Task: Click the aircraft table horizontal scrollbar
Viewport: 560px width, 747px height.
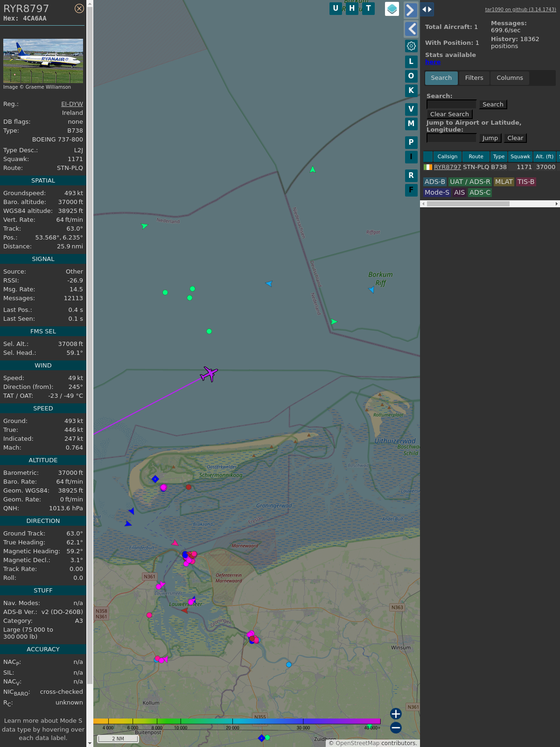Action: coord(468,204)
